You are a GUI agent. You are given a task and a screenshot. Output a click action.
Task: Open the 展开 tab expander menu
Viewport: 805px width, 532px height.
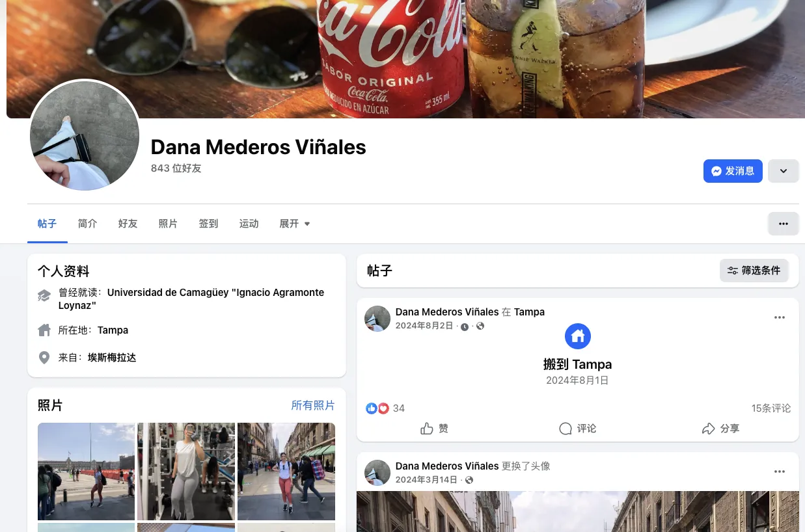(x=294, y=223)
